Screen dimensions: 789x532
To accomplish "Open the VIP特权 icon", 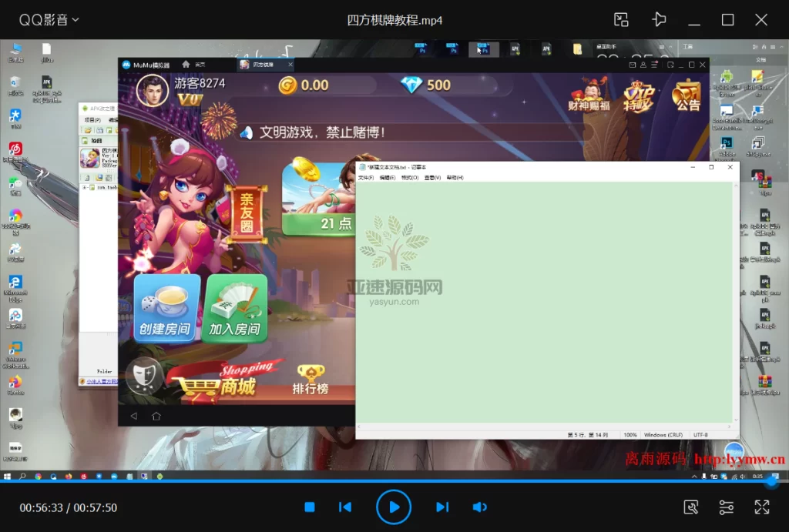I will (639, 96).
